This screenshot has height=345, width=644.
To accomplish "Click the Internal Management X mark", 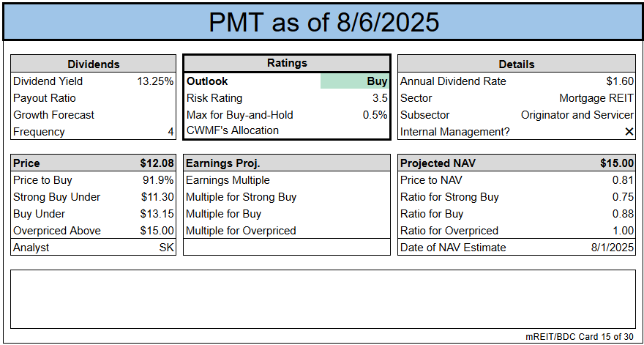I will 629,132.
